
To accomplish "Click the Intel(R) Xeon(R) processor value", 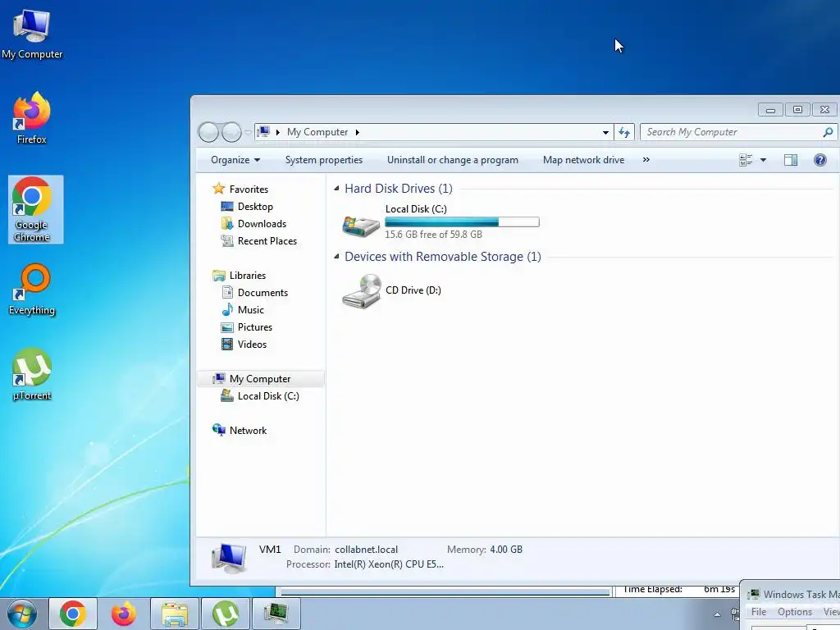I will (389, 564).
